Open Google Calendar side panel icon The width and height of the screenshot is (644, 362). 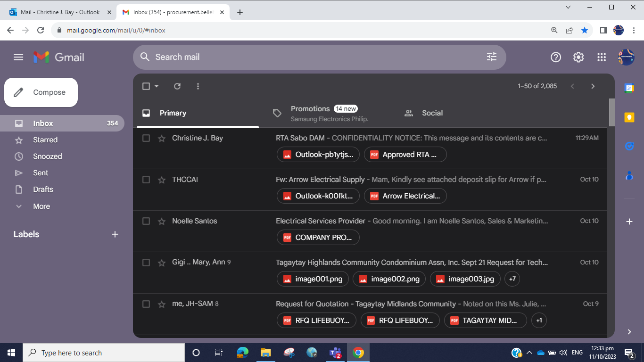(x=629, y=88)
